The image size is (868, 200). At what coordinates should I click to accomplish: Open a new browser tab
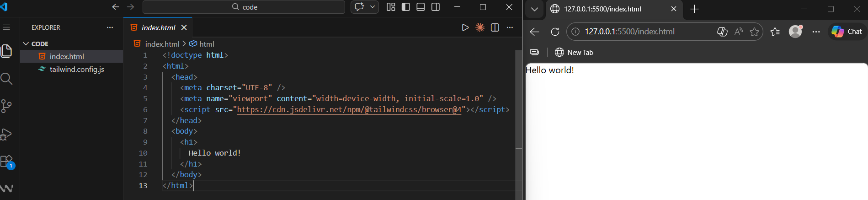click(x=694, y=9)
